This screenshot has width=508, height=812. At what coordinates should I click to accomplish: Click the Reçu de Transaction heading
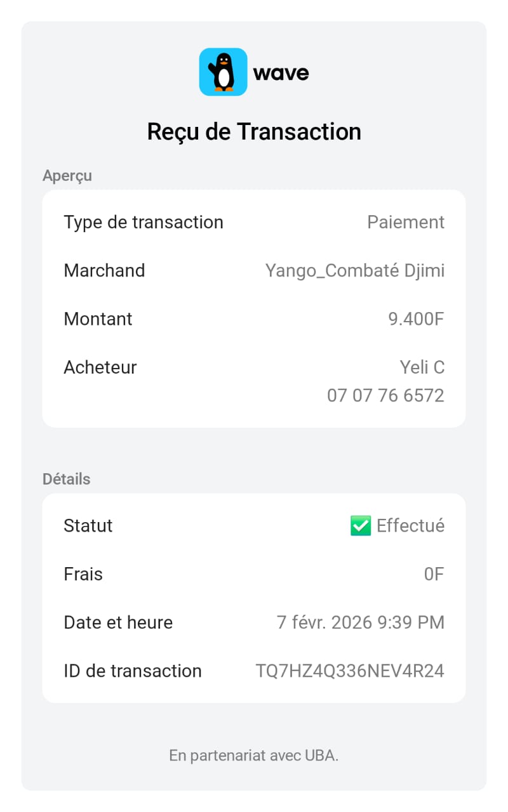click(254, 131)
